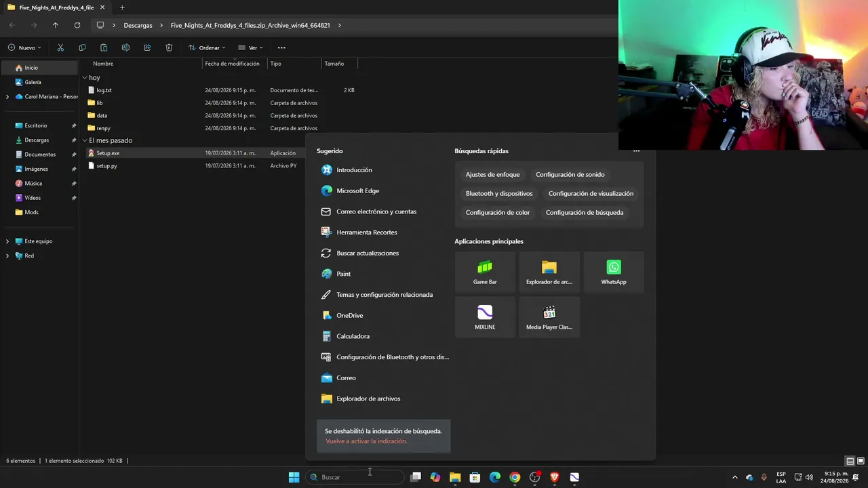Open the MIXLINE tile under Aplicaciones principales
The image size is (868, 488).
(485, 317)
